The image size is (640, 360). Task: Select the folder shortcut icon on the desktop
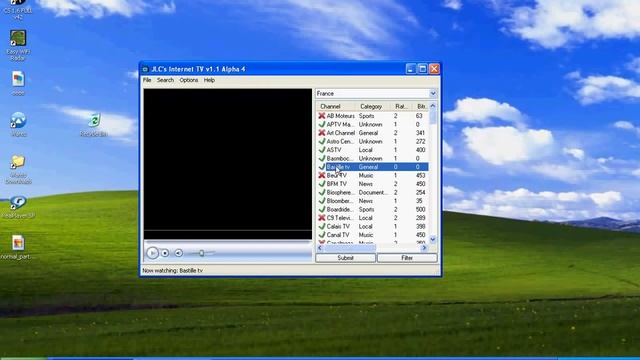[x=18, y=169]
